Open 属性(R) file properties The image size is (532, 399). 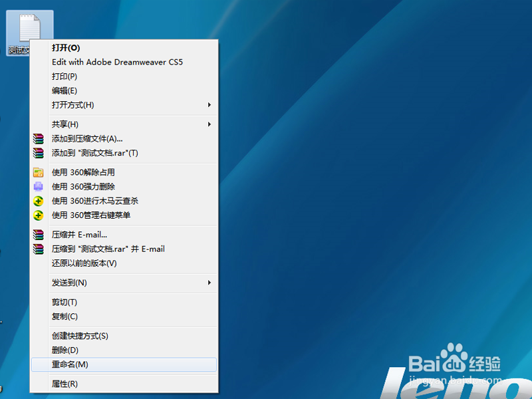(124, 384)
